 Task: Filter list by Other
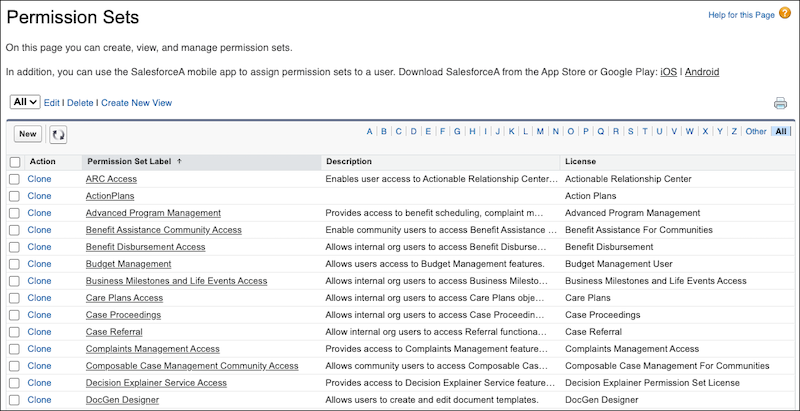tap(756, 132)
